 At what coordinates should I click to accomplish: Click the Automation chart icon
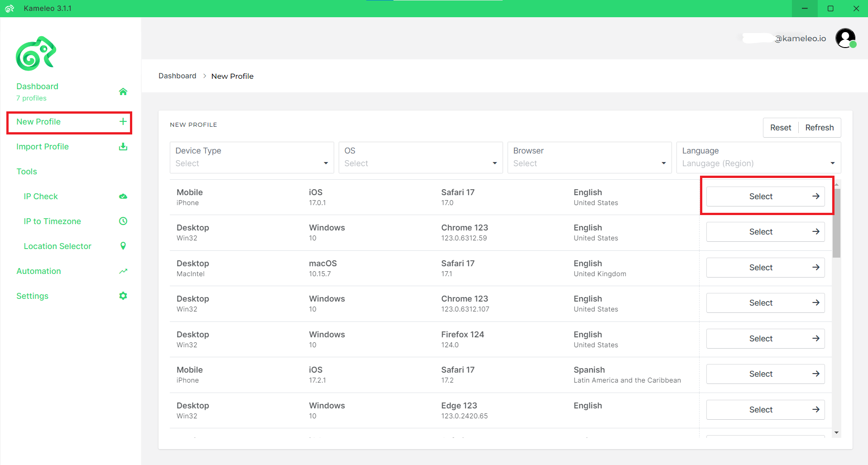123,271
